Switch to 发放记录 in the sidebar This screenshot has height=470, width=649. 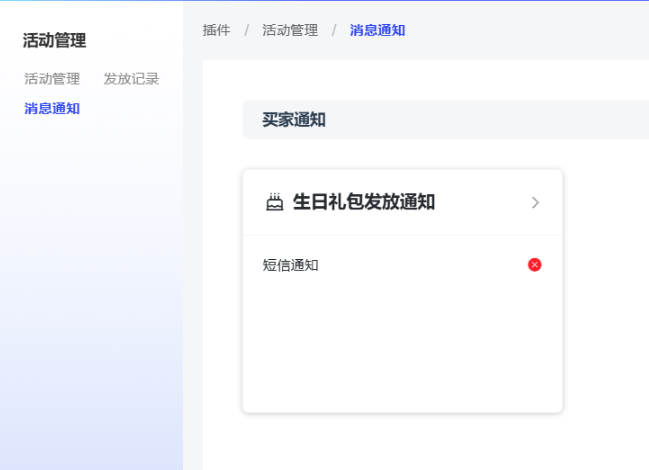pyautogui.click(x=131, y=79)
